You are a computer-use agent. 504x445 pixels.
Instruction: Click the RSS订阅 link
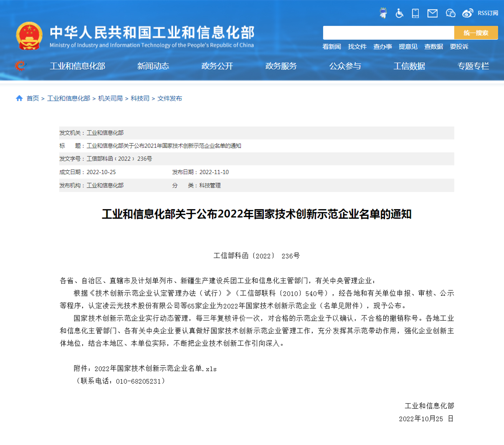point(488,13)
